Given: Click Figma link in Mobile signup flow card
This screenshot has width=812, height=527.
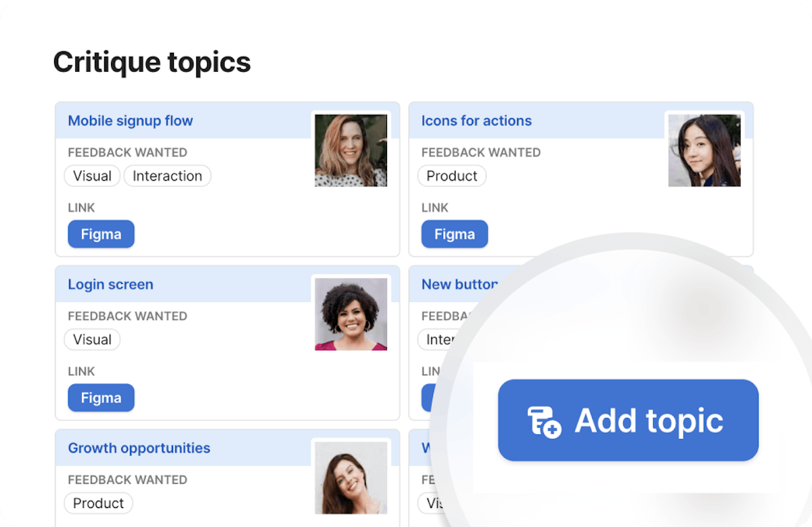Looking at the screenshot, I should pyautogui.click(x=101, y=235).
